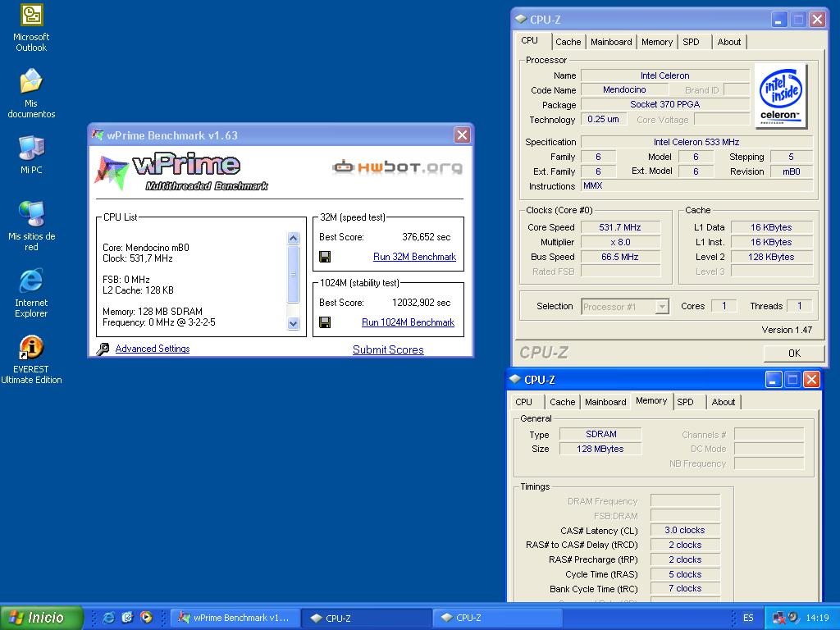Click the network tray icon in taskbar

point(779,618)
